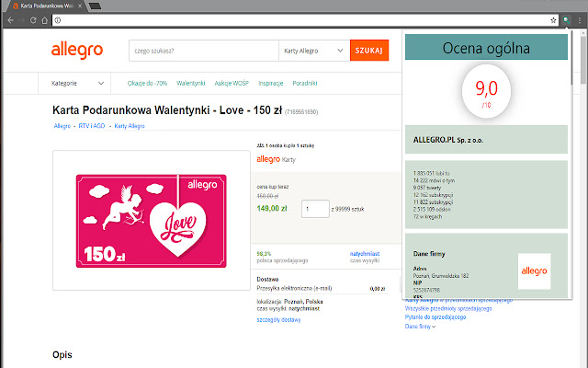Expand the Karty Allegro category dropdown
Screen dimensions: 588x368
[x=314, y=51]
